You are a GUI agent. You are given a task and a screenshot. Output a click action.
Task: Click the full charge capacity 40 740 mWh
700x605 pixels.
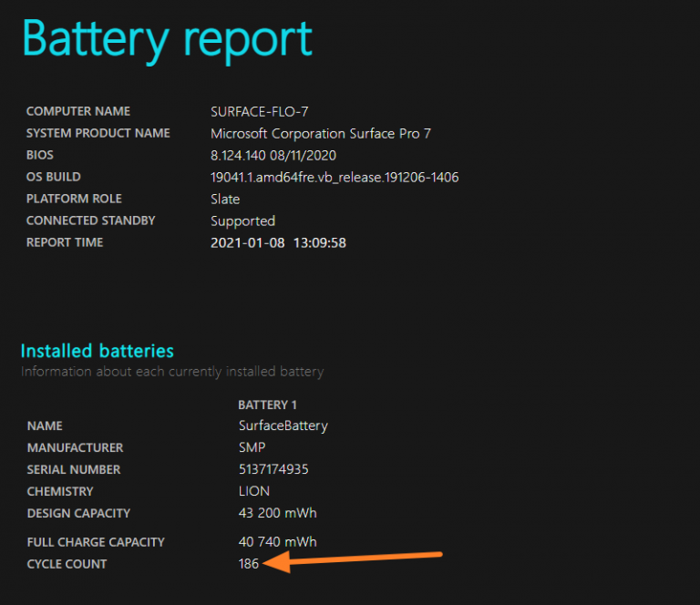point(277,542)
